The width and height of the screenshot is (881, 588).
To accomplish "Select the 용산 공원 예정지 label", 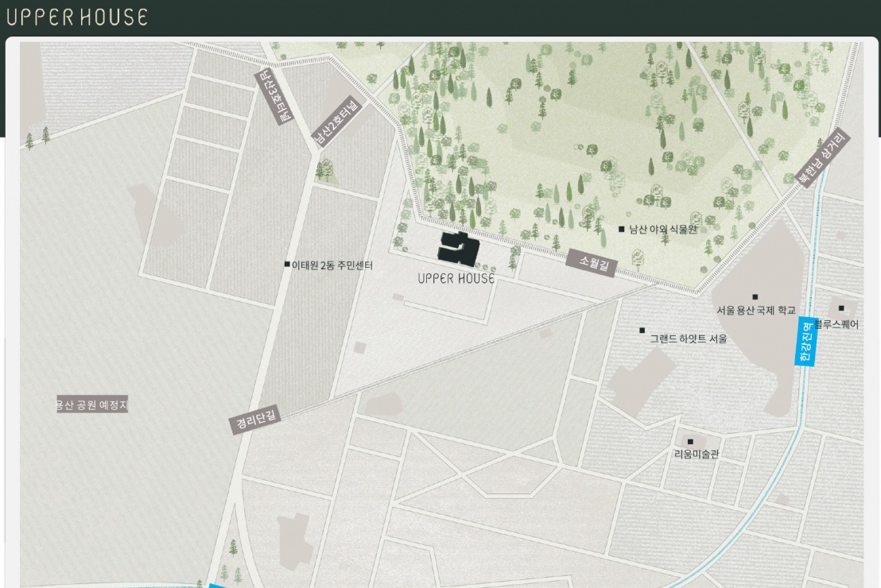I will pos(91,405).
